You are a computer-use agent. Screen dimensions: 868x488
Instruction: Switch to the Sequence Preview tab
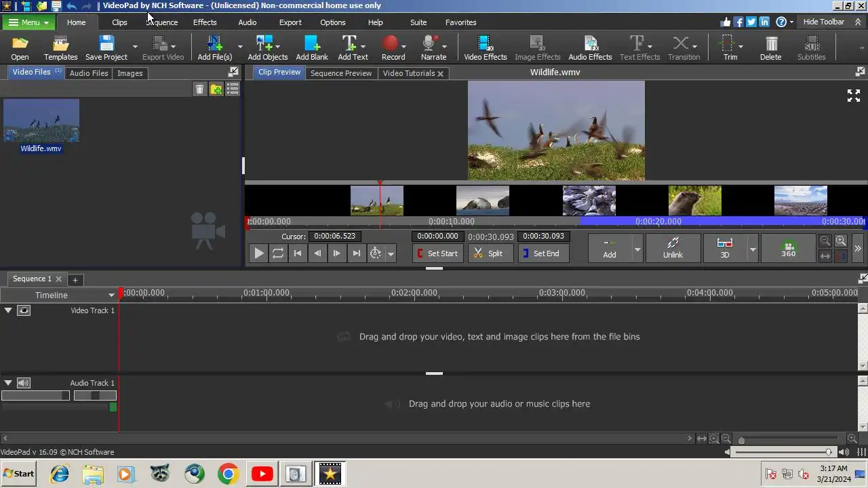click(341, 73)
